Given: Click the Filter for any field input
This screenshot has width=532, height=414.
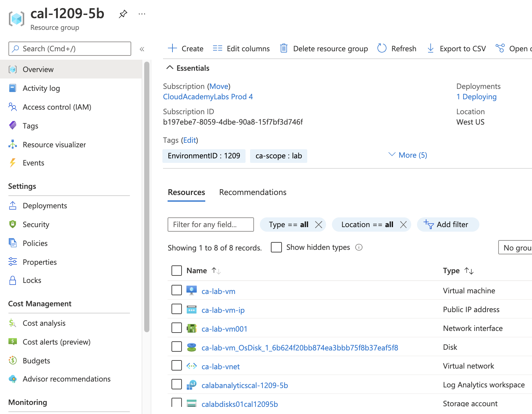Looking at the screenshot, I should pos(210,225).
